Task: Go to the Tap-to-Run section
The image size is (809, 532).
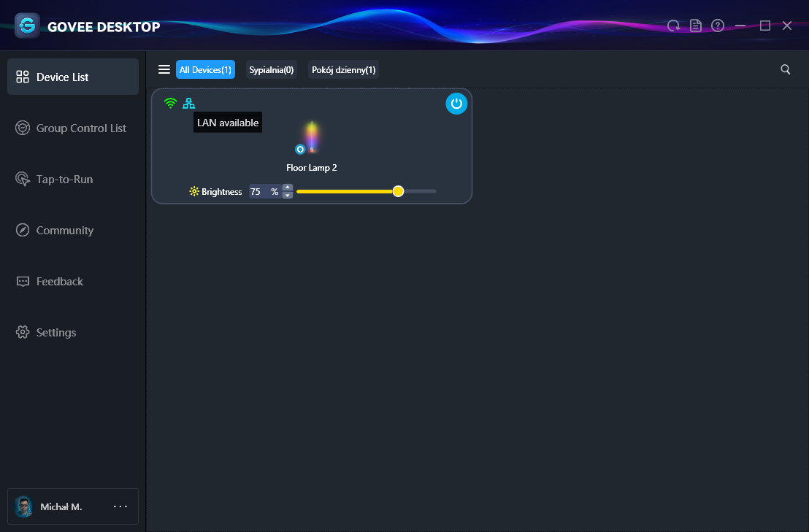Action: [x=73, y=179]
